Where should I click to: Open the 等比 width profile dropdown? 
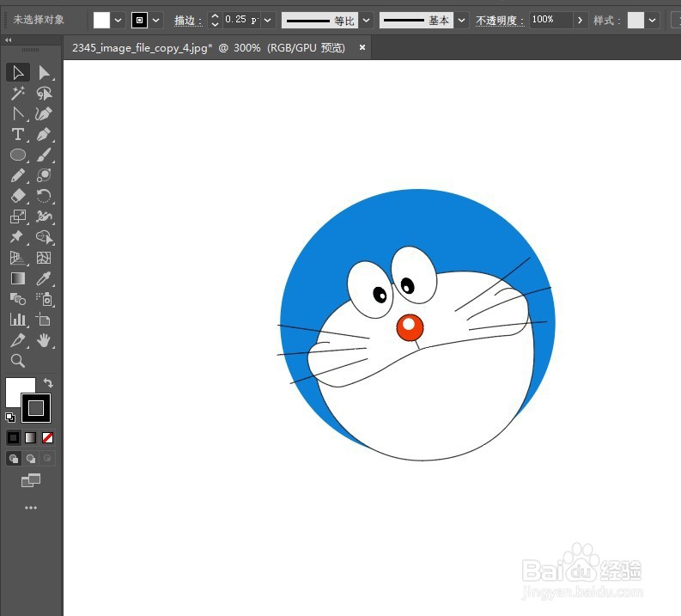(366, 20)
